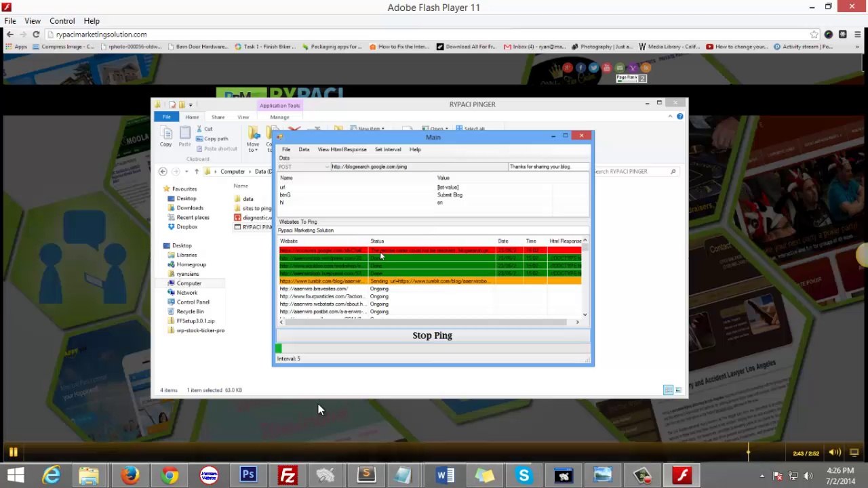Viewport: 868px width, 488px height.
Task: Click the video volume speaker icon
Action: tap(835, 453)
